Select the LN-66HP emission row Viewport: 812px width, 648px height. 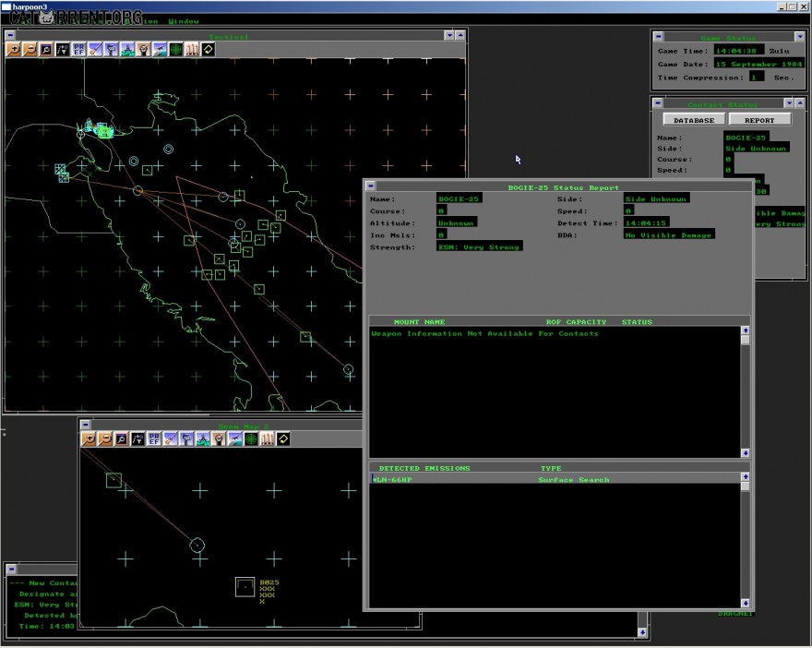coord(555,479)
